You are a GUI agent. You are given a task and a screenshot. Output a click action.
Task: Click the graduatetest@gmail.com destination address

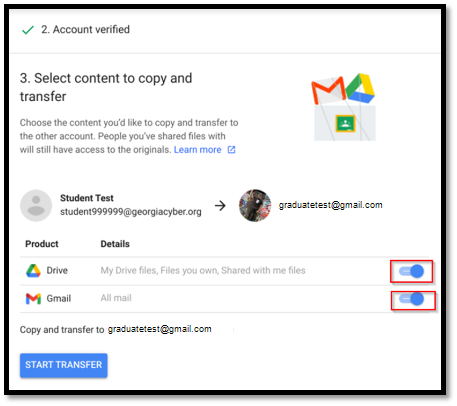(x=331, y=205)
